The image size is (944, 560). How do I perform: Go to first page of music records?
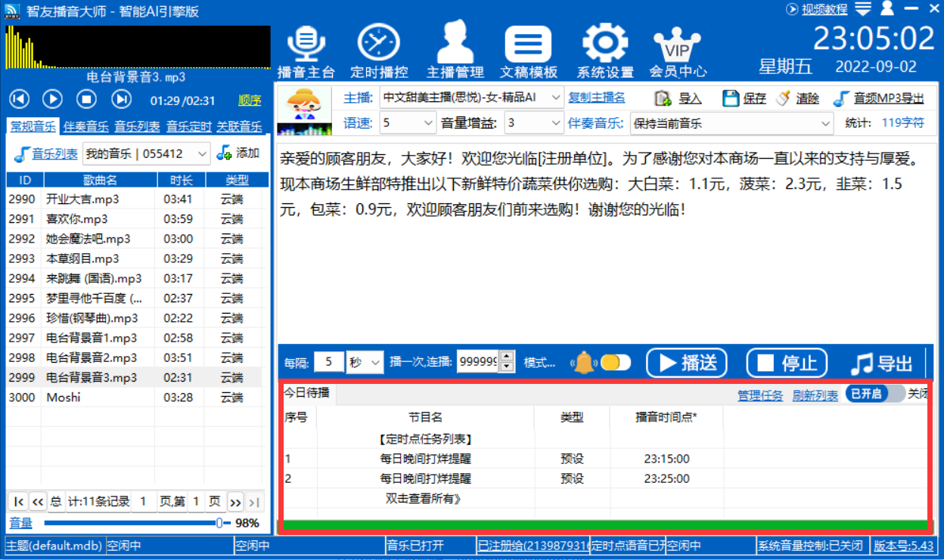pos(18,502)
